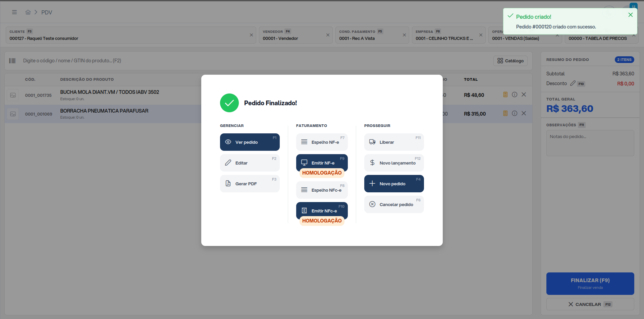Open the hamburger navigation menu
Viewport: 644px width, 319px height.
click(14, 12)
